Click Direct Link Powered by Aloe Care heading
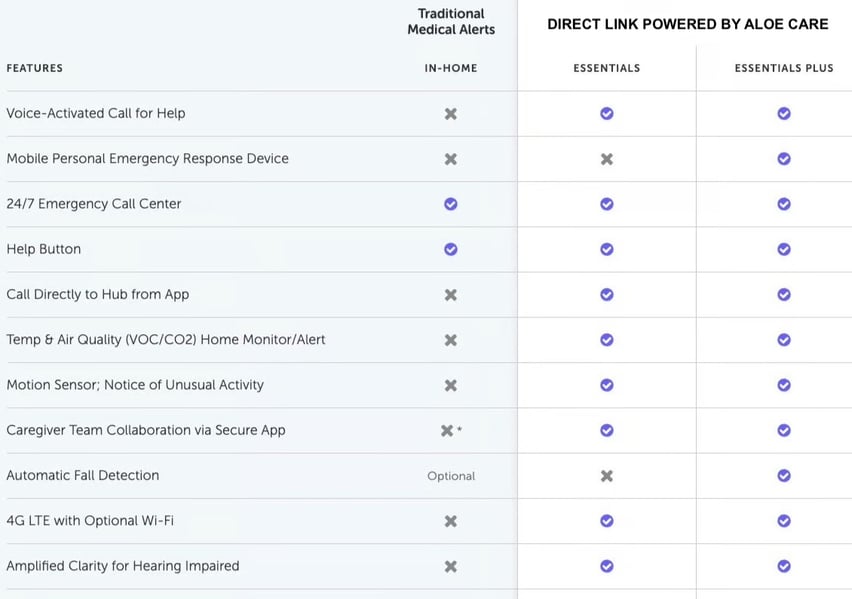This screenshot has width=852, height=599. point(687,24)
